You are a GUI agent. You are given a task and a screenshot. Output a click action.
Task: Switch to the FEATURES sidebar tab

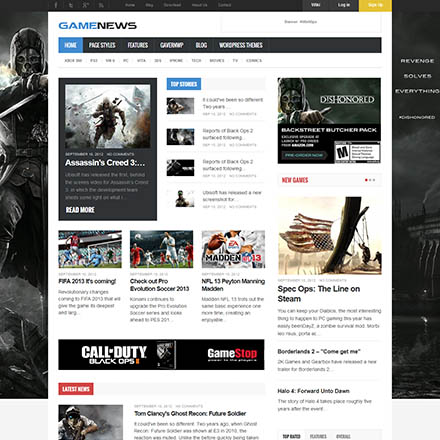318,436
